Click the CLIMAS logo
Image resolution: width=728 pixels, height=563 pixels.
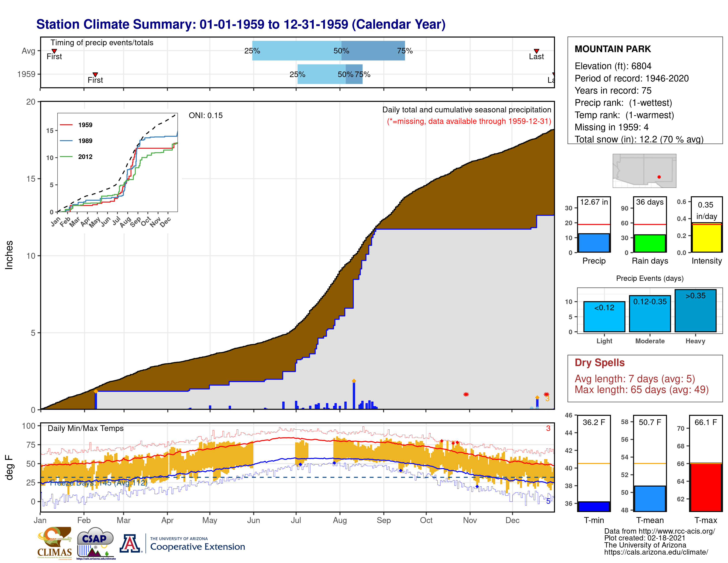[x=55, y=543]
